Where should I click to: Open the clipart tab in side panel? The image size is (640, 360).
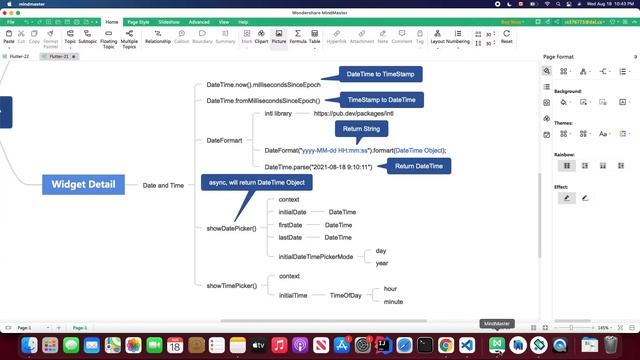point(547,119)
